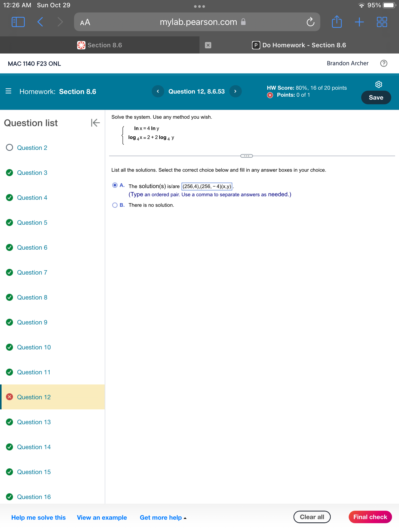Open Question 9 in list
This screenshot has height=532, width=399.
[x=32, y=322]
